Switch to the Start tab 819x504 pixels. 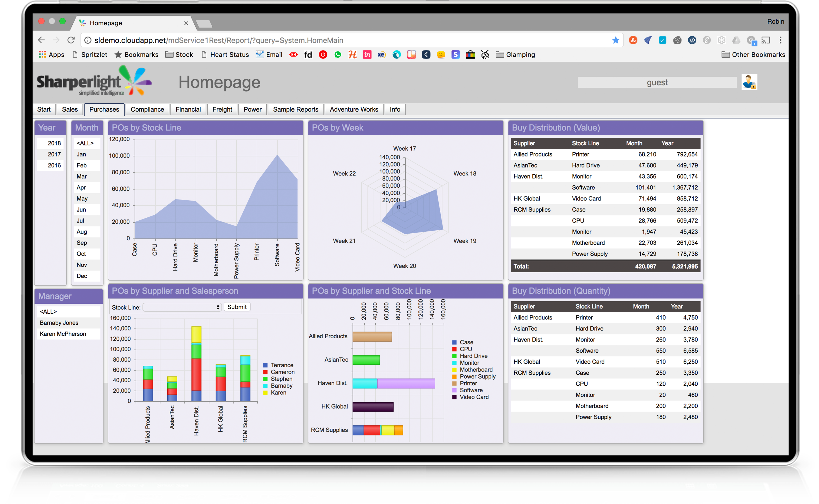[44, 109]
